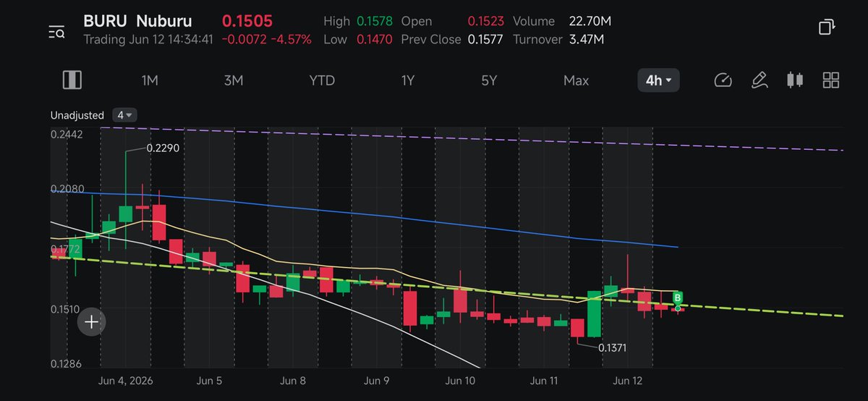Expand the Unadjusted 4 dropdown
Image resolution: width=868 pixels, height=401 pixels.
pyautogui.click(x=126, y=115)
